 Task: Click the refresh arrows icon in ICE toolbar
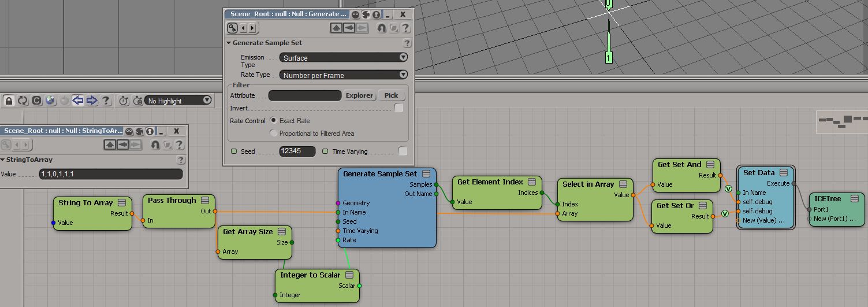(23, 101)
